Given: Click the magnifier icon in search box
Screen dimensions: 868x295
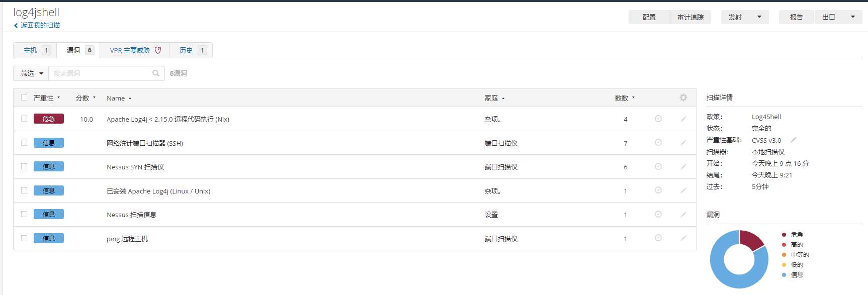Looking at the screenshot, I should pos(156,73).
